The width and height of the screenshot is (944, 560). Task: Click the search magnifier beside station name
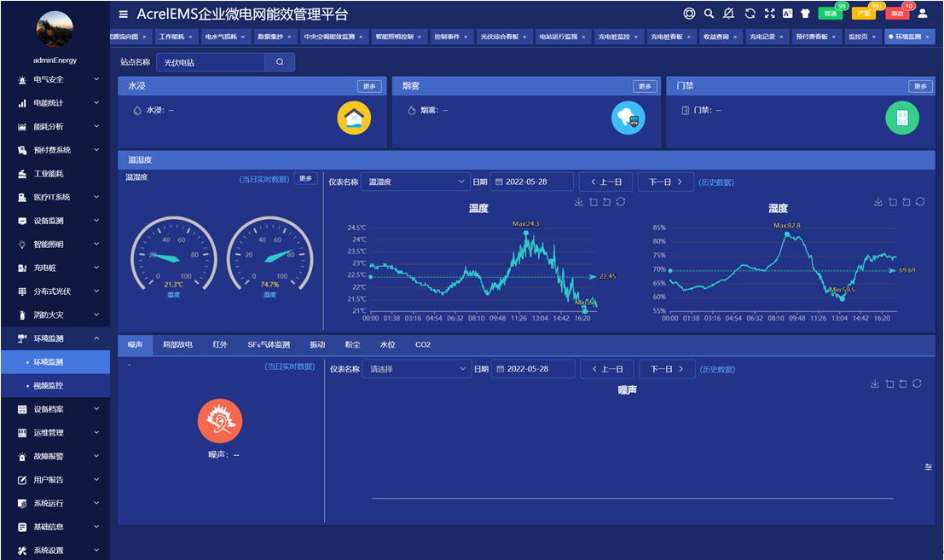tap(280, 62)
